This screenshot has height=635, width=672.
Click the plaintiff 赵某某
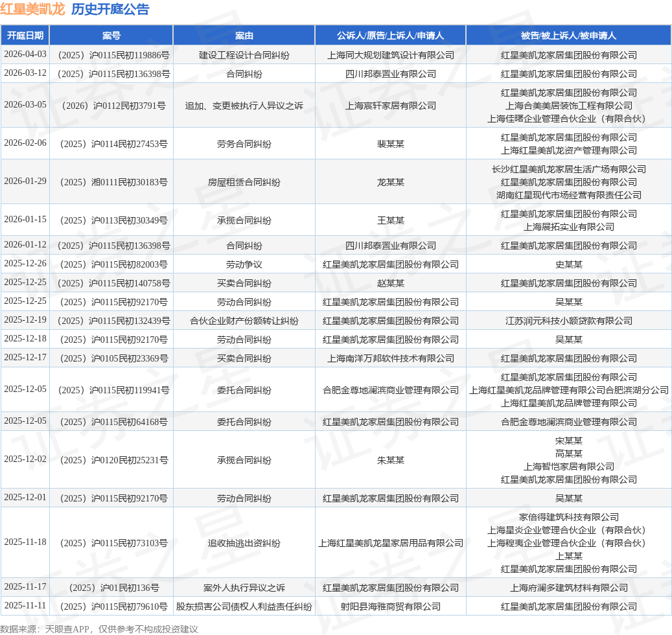click(x=390, y=283)
